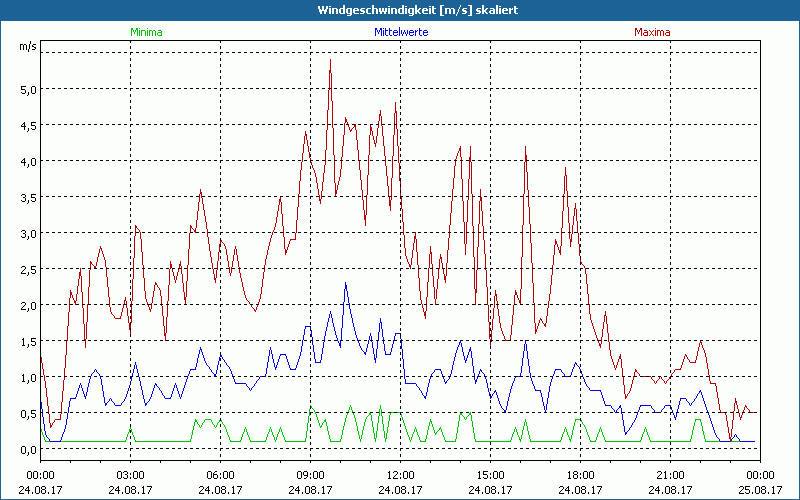Click the 25.08.17 date label
Viewport: 800px width, 500px height.
(760, 489)
